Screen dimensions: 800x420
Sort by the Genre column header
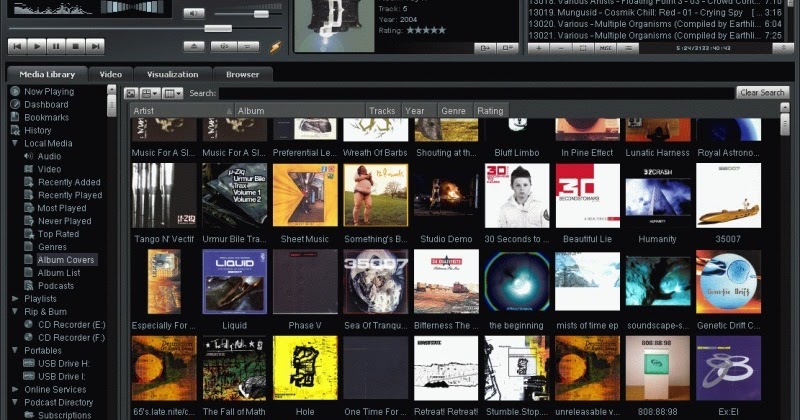[455, 111]
